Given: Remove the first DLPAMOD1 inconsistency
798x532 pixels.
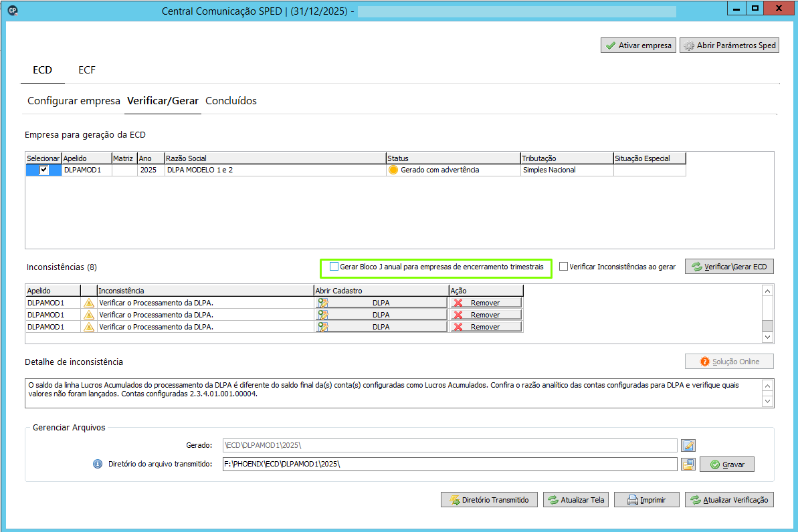Looking at the screenshot, I should pyautogui.click(x=486, y=303).
